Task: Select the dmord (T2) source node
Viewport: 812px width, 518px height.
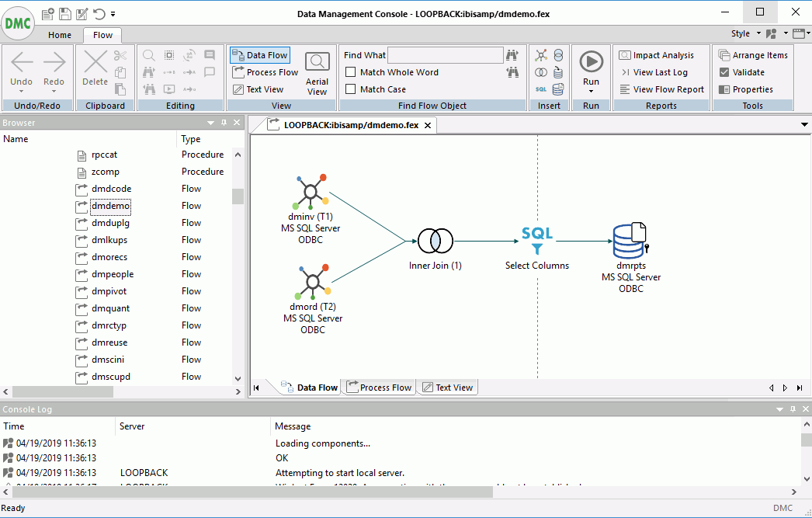Action: (313, 299)
